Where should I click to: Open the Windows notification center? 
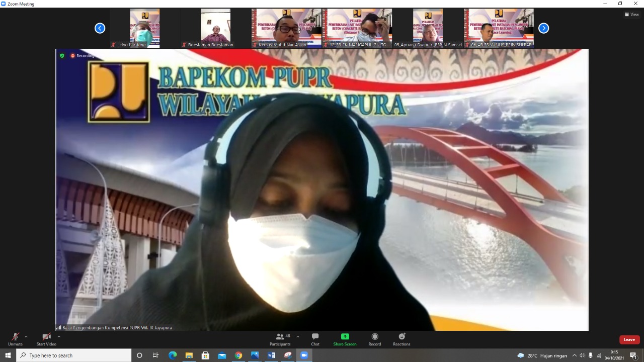pos(633,355)
